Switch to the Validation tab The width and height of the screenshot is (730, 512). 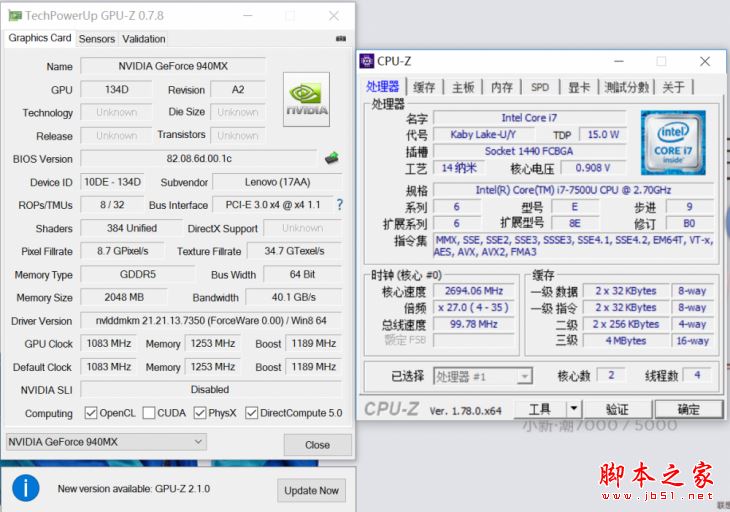pyautogui.click(x=144, y=39)
